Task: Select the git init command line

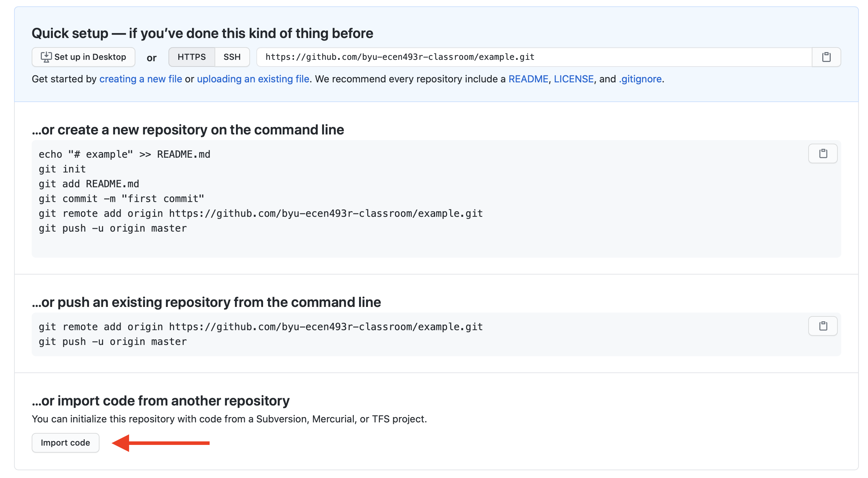Action: coord(62,169)
